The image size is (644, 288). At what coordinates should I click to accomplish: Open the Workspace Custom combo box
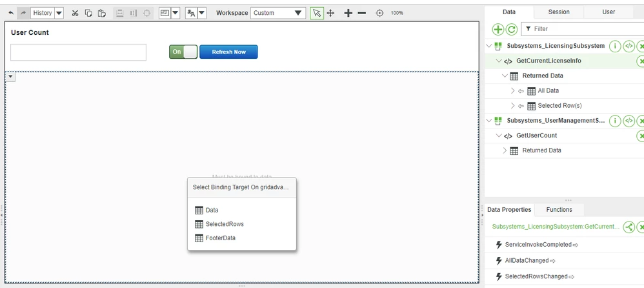coord(278,13)
